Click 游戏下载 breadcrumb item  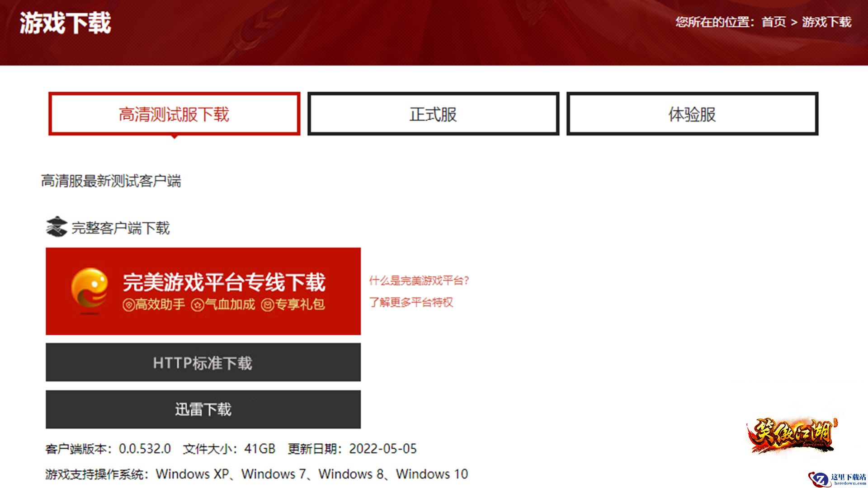826,22
